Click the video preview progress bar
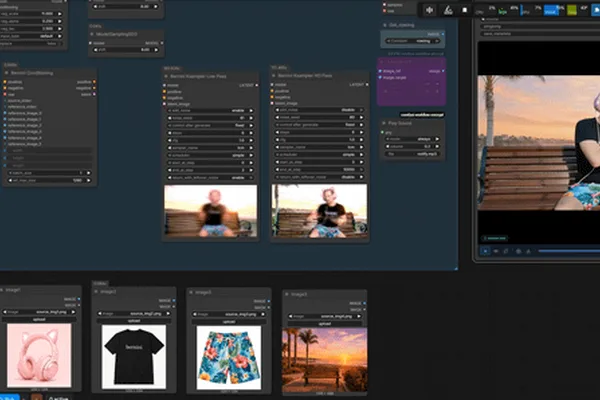This screenshot has height=400, width=600. 569,251
